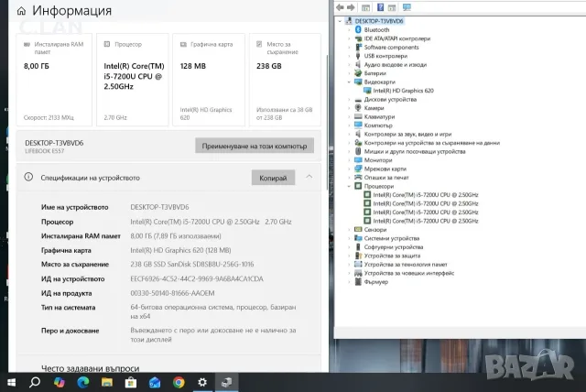This screenshot has height=392, width=586.
Task: Select Устройства за защита category
Action: coord(392,256)
